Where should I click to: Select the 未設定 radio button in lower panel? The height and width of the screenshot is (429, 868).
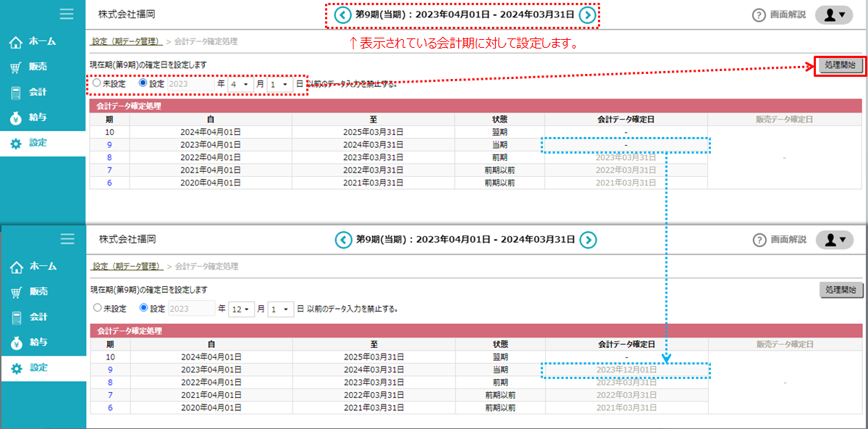tap(97, 308)
